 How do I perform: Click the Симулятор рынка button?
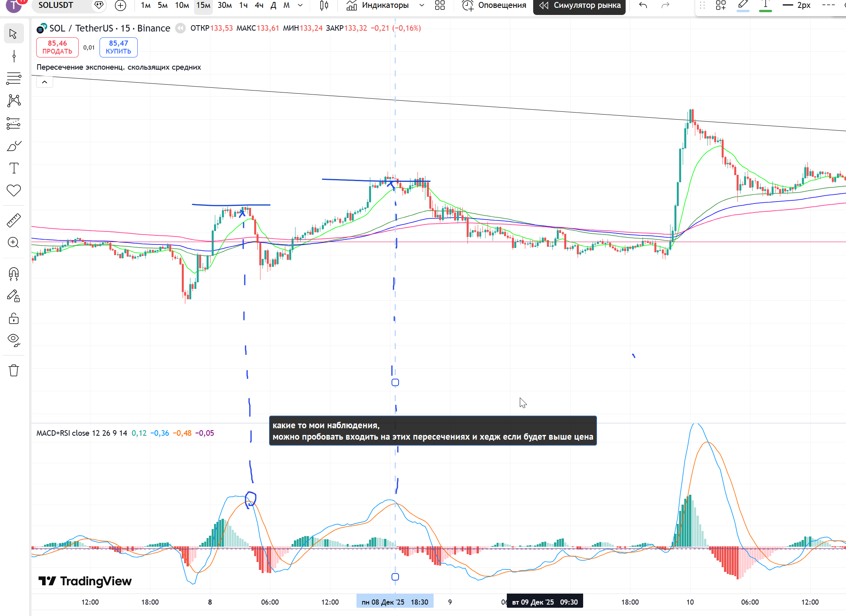click(579, 6)
